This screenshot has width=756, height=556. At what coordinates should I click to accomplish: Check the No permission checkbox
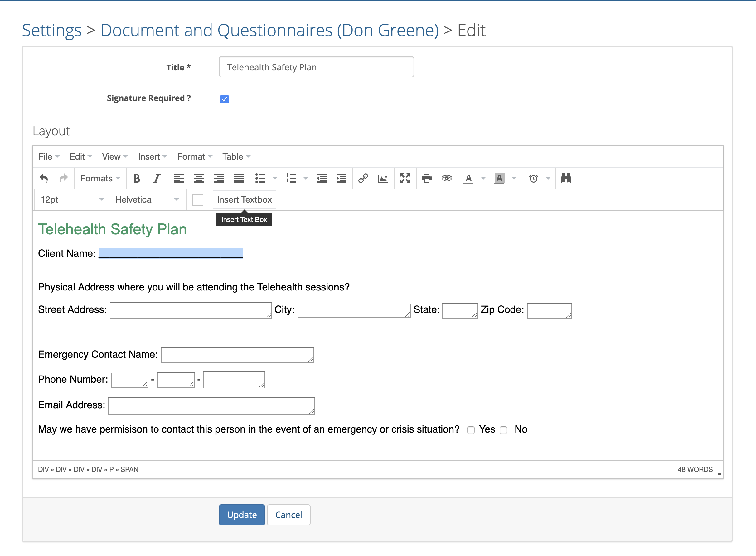click(503, 430)
